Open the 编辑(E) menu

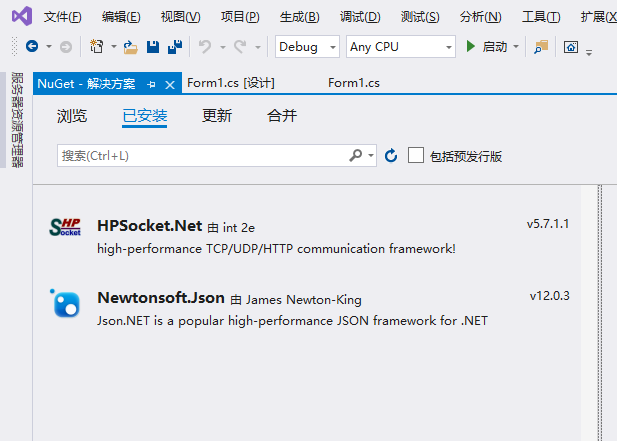121,17
